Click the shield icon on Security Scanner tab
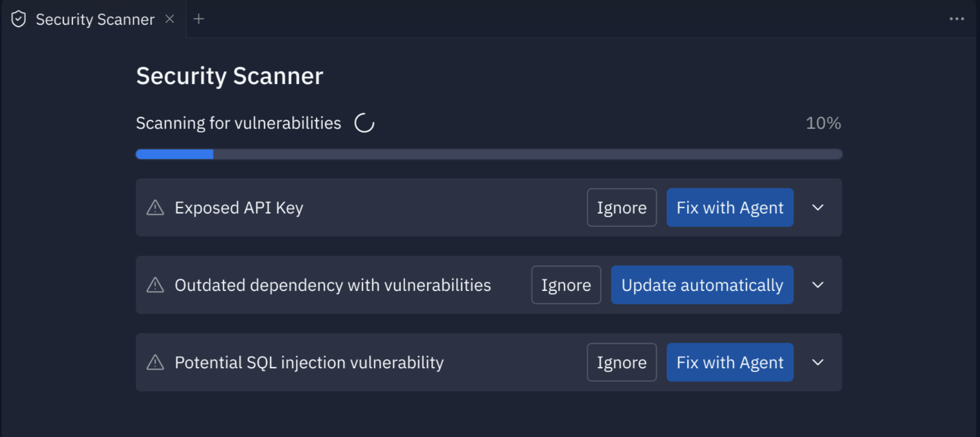Image resolution: width=980 pixels, height=437 pixels. click(x=19, y=19)
